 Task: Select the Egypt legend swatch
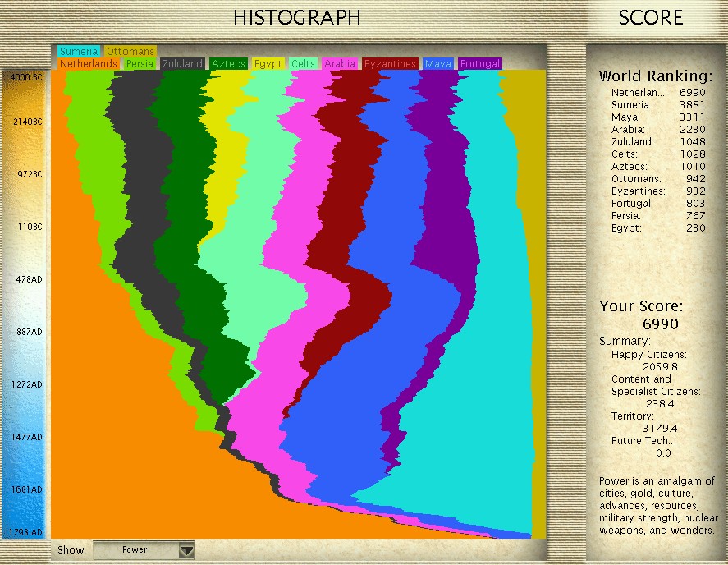[268, 64]
